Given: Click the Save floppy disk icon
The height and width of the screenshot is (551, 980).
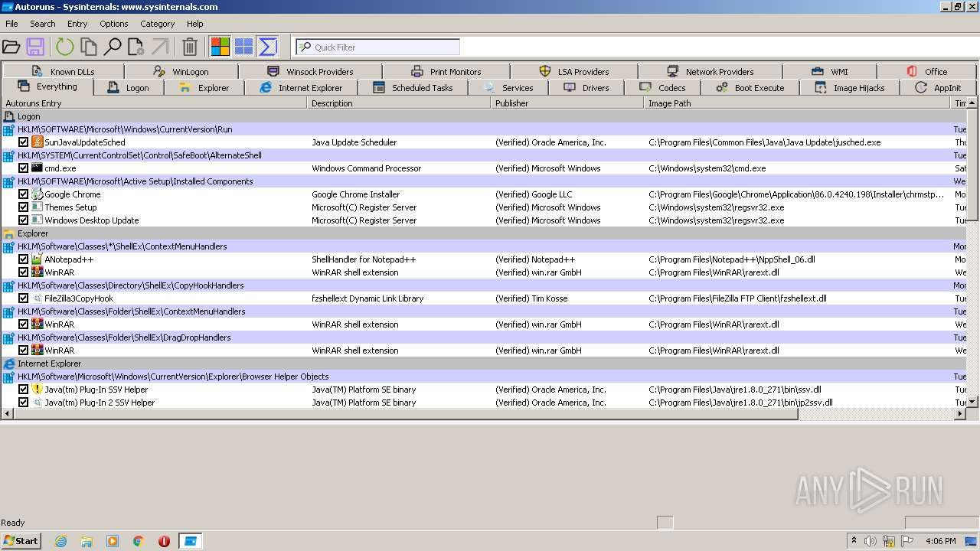Looking at the screenshot, I should [35, 47].
